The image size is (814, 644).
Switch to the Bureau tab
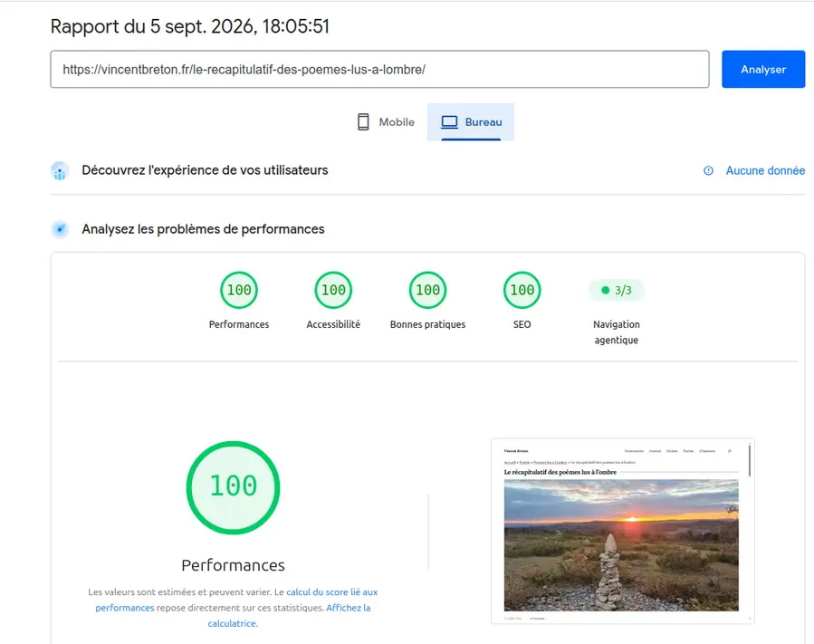[471, 122]
